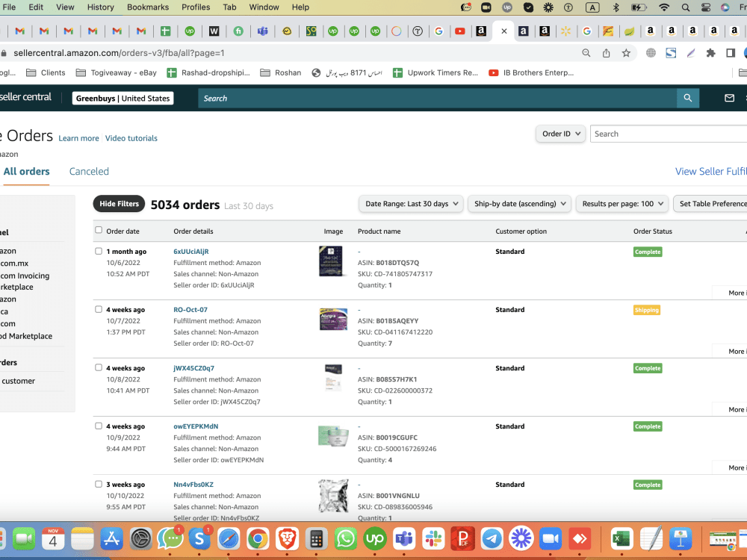Image resolution: width=747 pixels, height=560 pixels.
Task: Switch to the Microsoft Teams browser tab
Action: [x=262, y=31]
